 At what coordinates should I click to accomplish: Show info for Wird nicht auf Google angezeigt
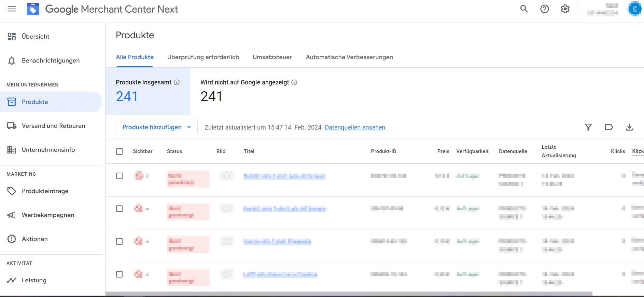pos(294,82)
